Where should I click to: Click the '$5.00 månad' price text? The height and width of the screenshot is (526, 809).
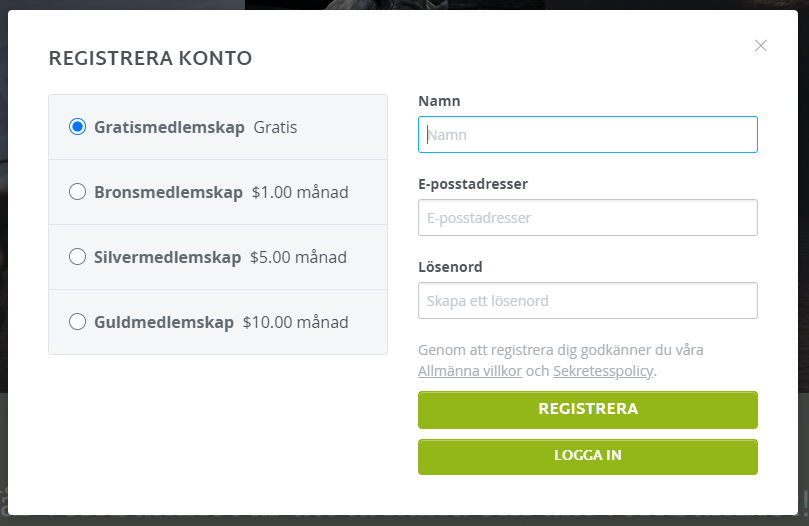298,257
